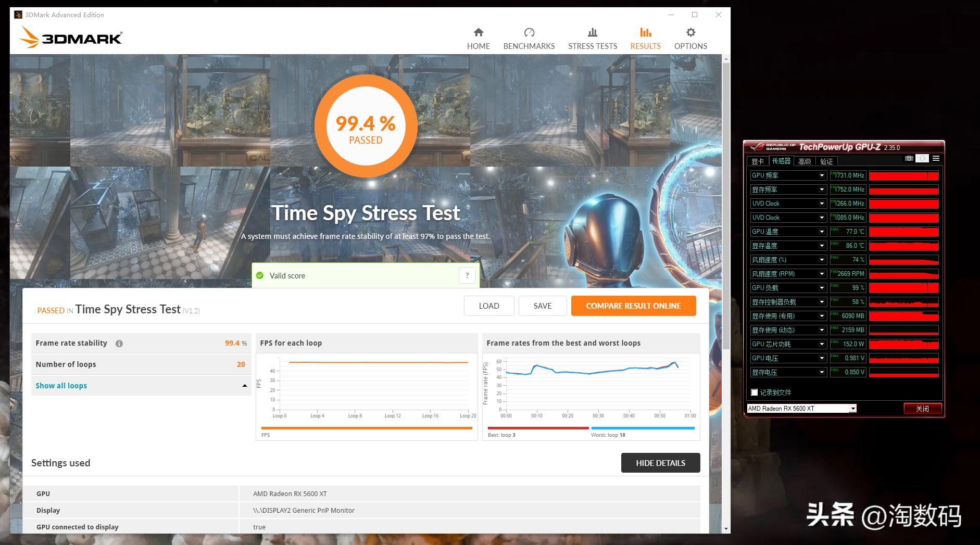Click the GPU 温度 sensor history graph
Viewport: 980px width, 545px height.
(904, 232)
